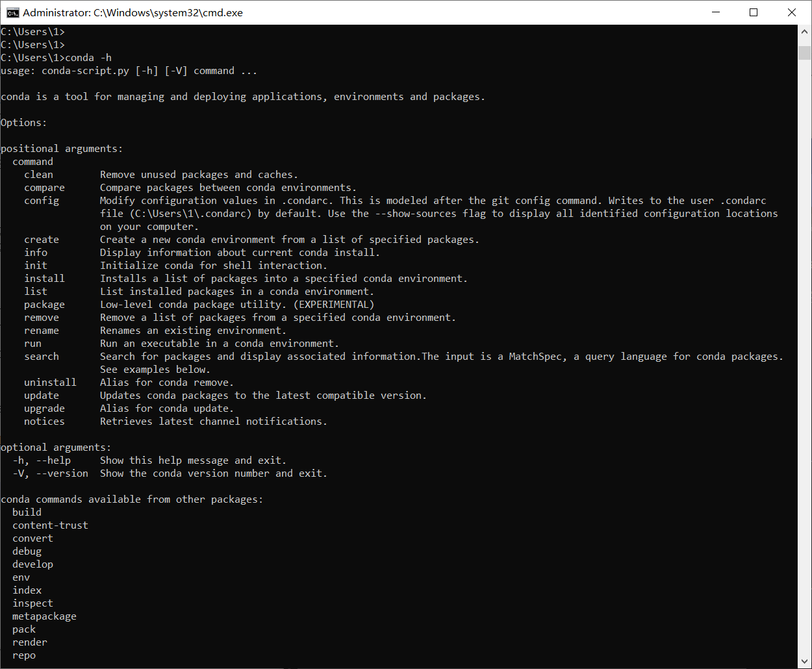Click the 'metapackage' package command

(45, 616)
